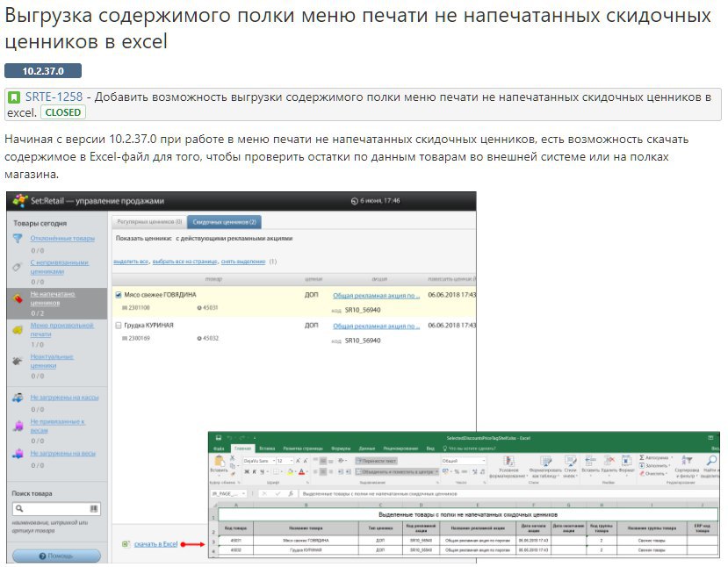Open the SRTE-1258 issue link
This screenshot has height=567, width=728.
[x=54, y=97]
